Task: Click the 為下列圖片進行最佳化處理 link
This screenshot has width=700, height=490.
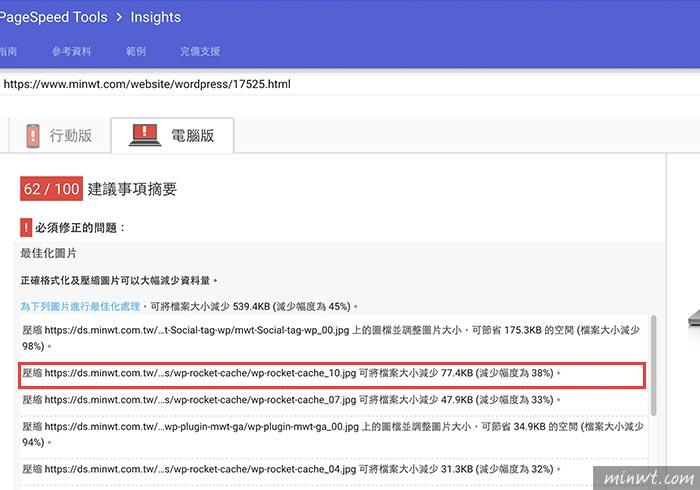Action: pos(80,307)
